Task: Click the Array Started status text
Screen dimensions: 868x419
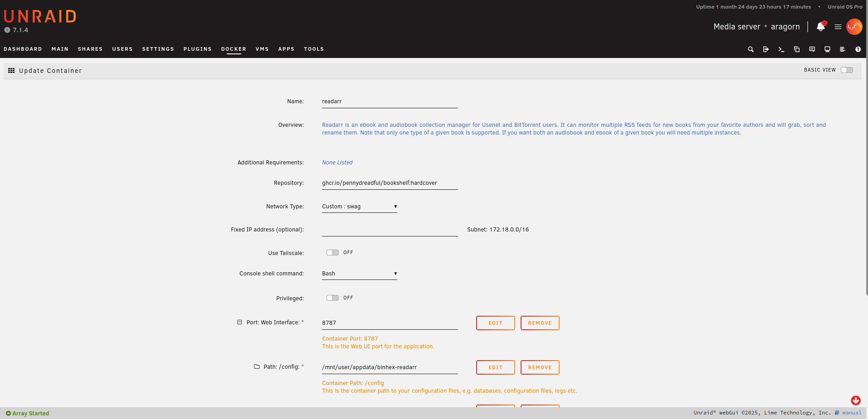Action: tap(30, 413)
